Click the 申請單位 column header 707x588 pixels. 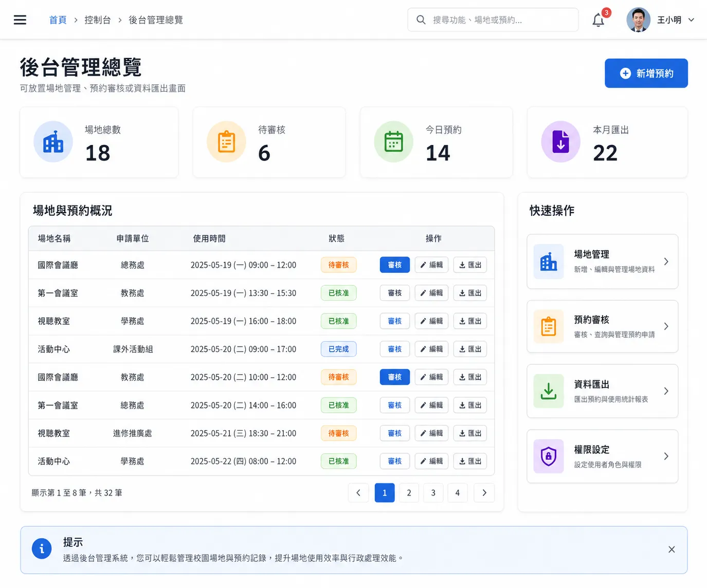point(132,238)
